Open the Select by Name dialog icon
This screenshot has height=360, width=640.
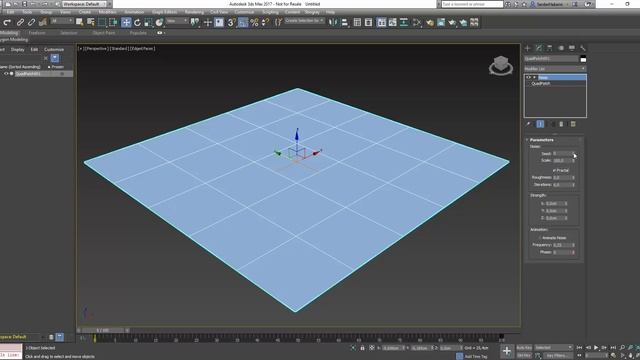click(91, 22)
